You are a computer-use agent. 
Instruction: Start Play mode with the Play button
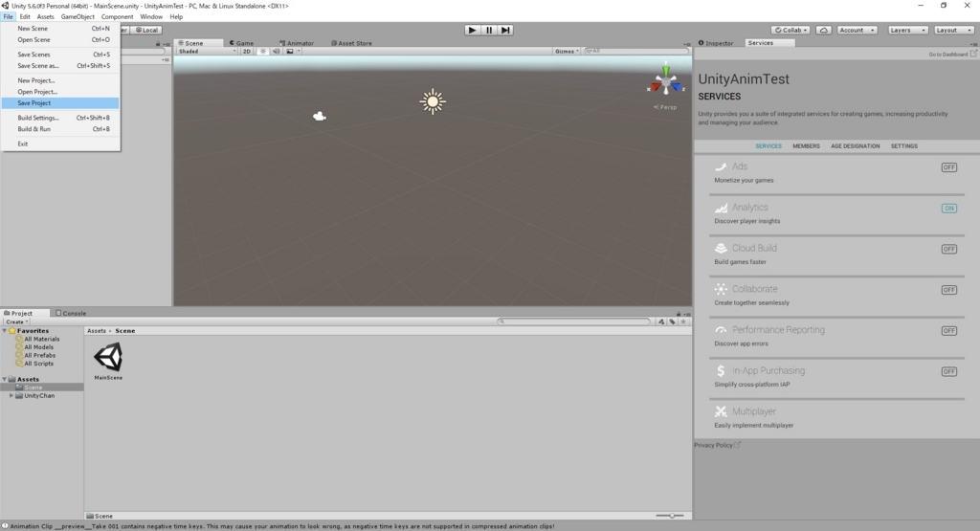[472, 30]
